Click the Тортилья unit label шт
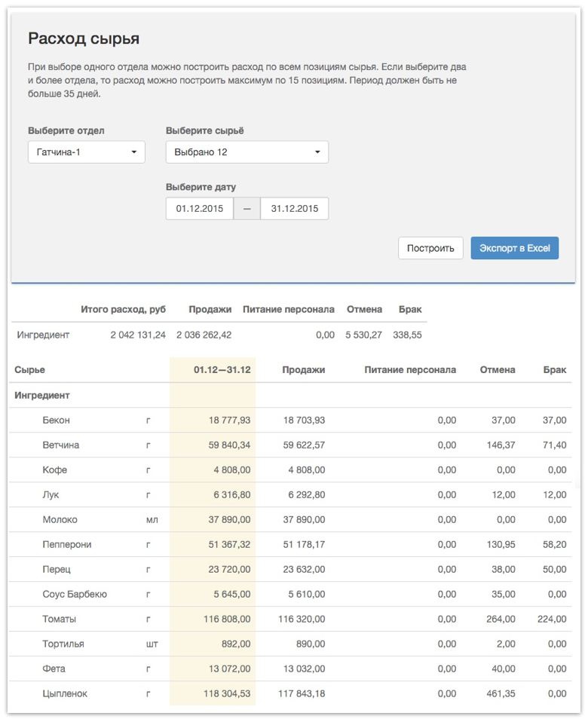Viewport: 588px width, 719px height. tap(152, 644)
